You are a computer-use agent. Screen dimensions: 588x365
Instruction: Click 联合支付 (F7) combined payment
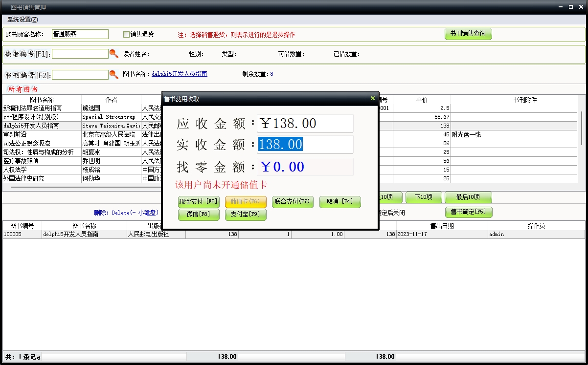[292, 201]
